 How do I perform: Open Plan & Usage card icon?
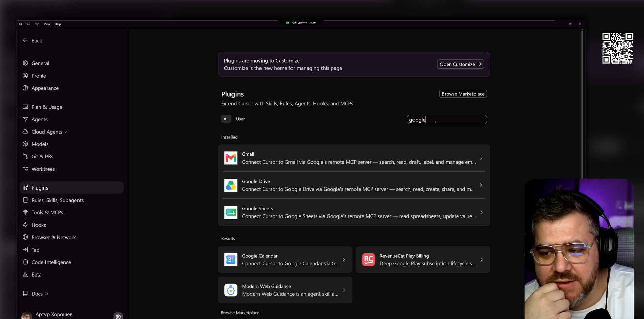(25, 107)
